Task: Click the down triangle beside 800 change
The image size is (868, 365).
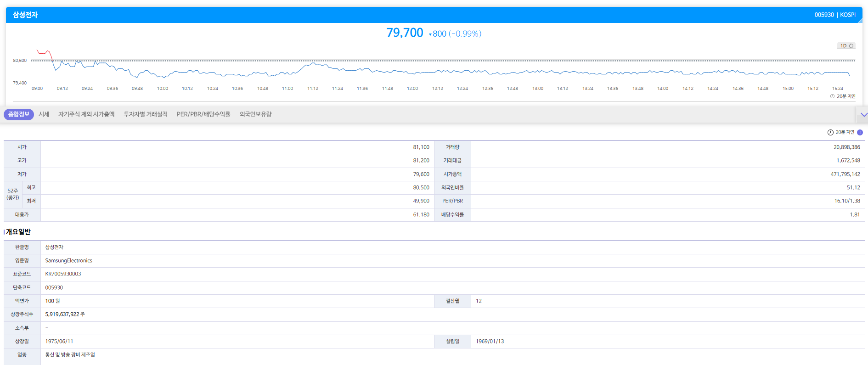Action: [x=430, y=34]
